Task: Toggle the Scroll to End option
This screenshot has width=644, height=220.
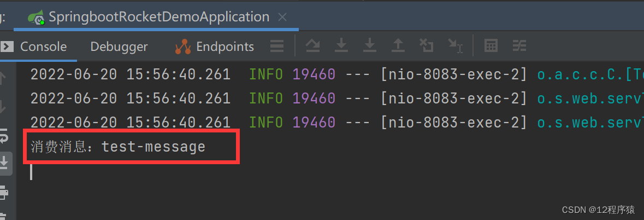Action: pyautogui.click(x=4, y=163)
